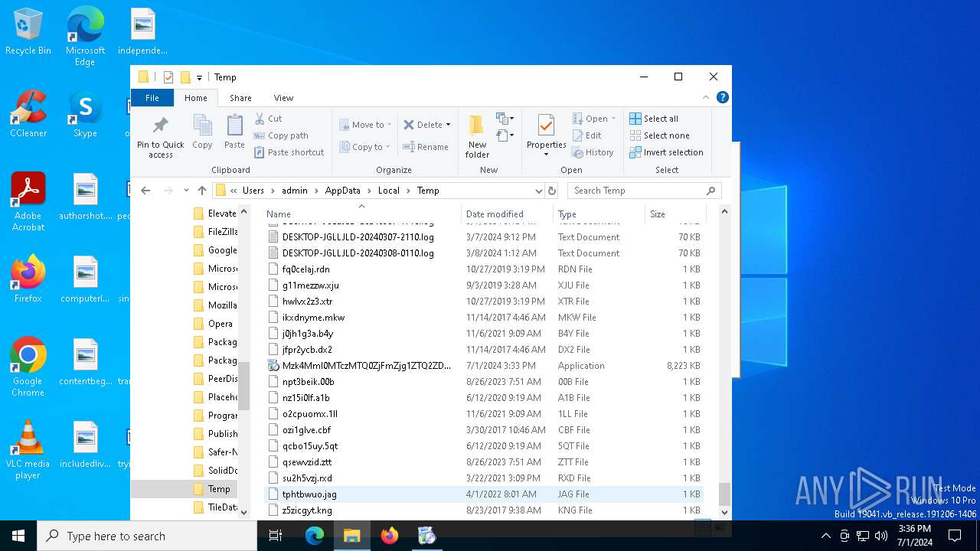Open Firefox from the taskbar
980x551 pixels.
(x=390, y=536)
